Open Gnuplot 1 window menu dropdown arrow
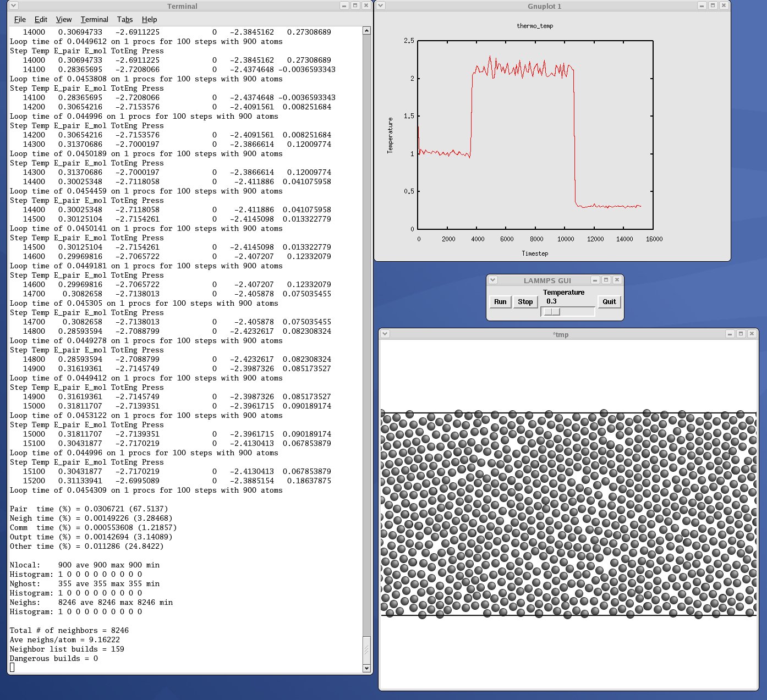The height and width of the screenshot is (700, 767). click(380, 5)
